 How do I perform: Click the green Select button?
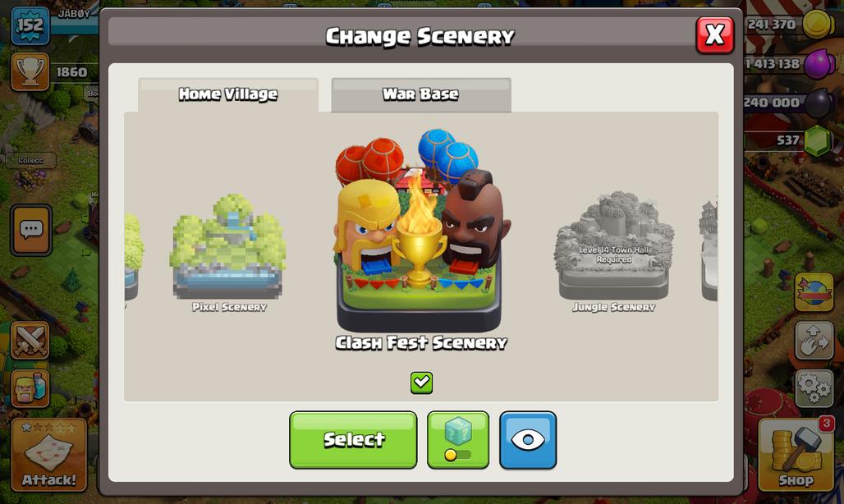point(353,440)
